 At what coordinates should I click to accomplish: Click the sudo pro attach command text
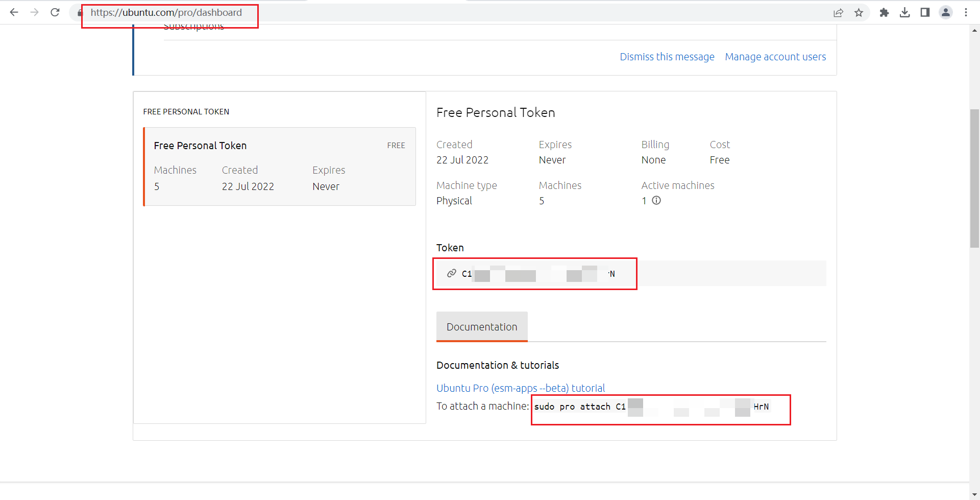(x=651, y=407)
